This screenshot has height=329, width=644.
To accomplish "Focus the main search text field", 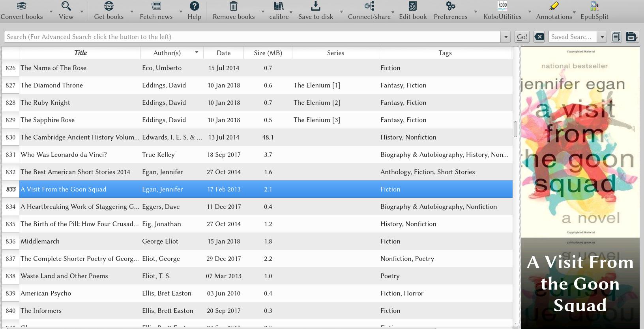I will tap(253, 37).
